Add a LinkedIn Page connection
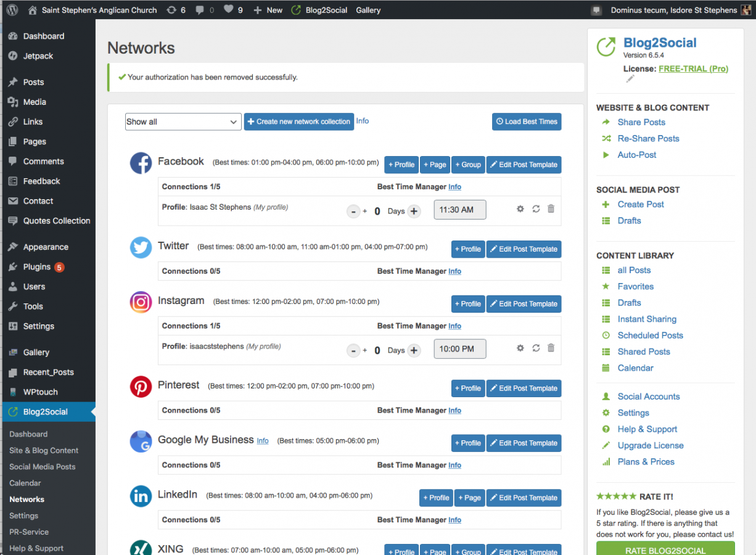 (469, 498)
